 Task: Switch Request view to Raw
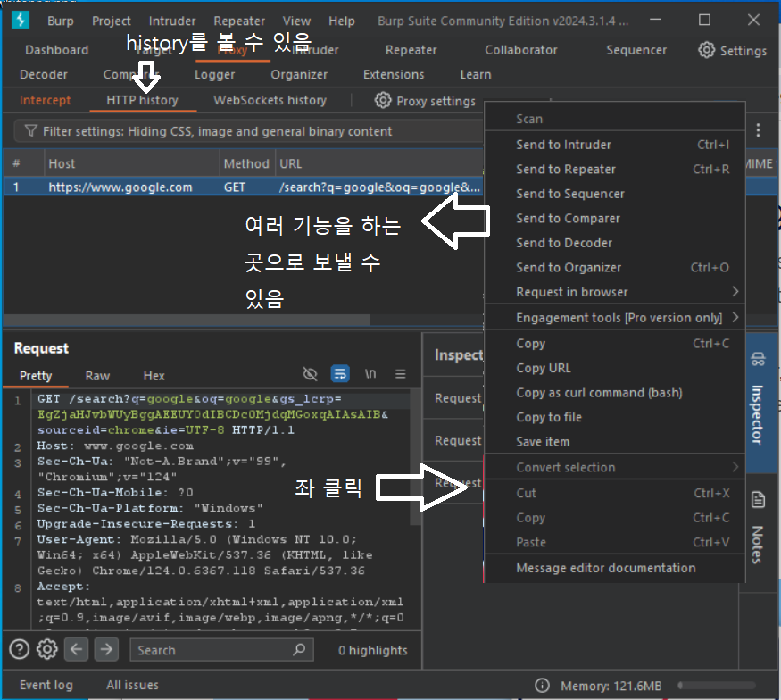[97, 376]
